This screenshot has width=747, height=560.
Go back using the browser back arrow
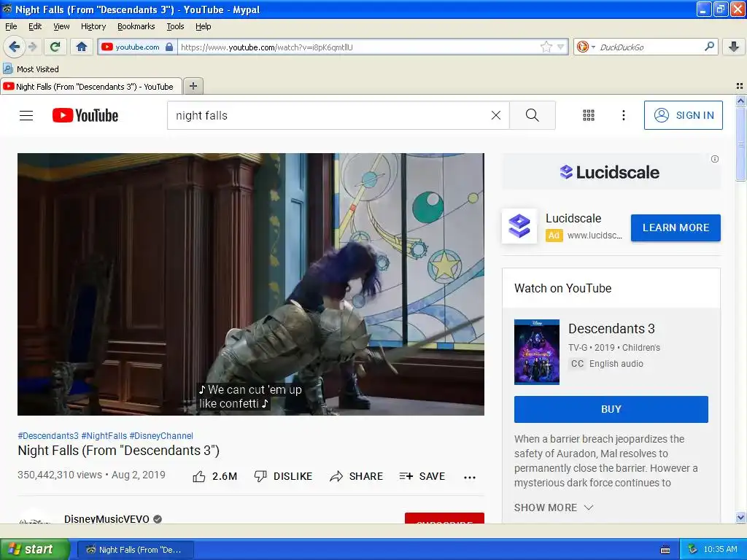point(15,47)
